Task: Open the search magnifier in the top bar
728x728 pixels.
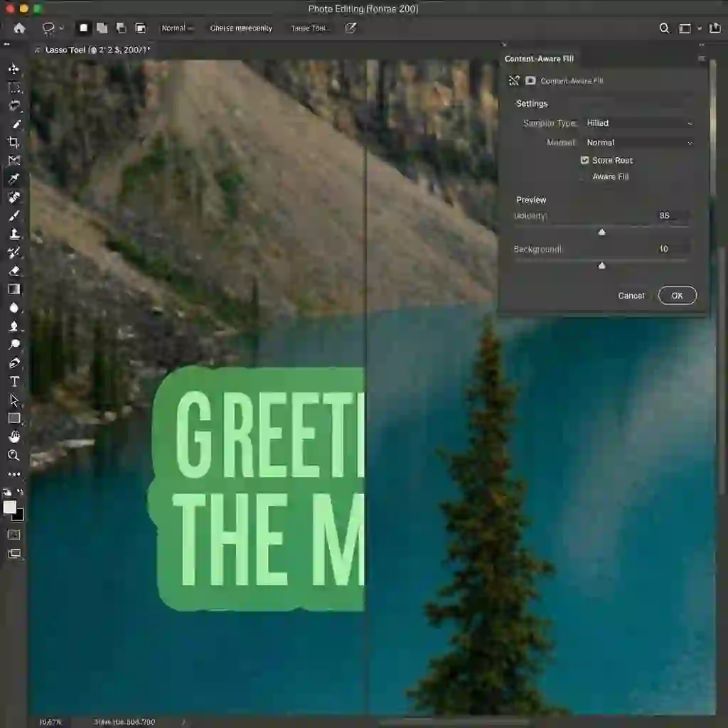Action: pos(664,28)
